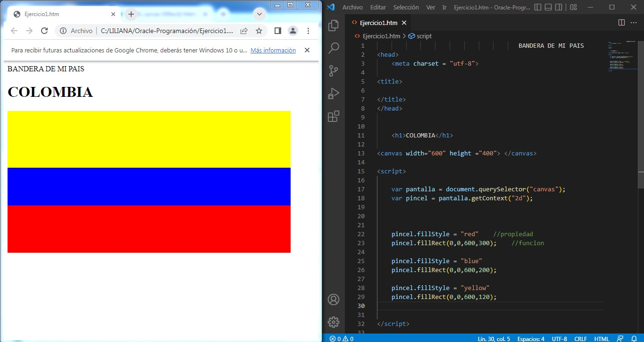Screen dimensions: 644x342
Task: Open the editor More Actions menu
Action: 634,22
